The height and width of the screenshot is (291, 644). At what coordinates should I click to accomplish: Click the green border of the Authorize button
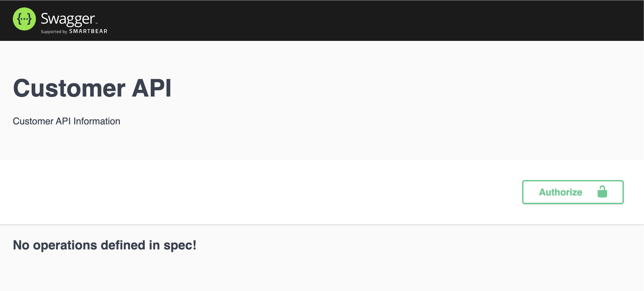tap(573, 181)
